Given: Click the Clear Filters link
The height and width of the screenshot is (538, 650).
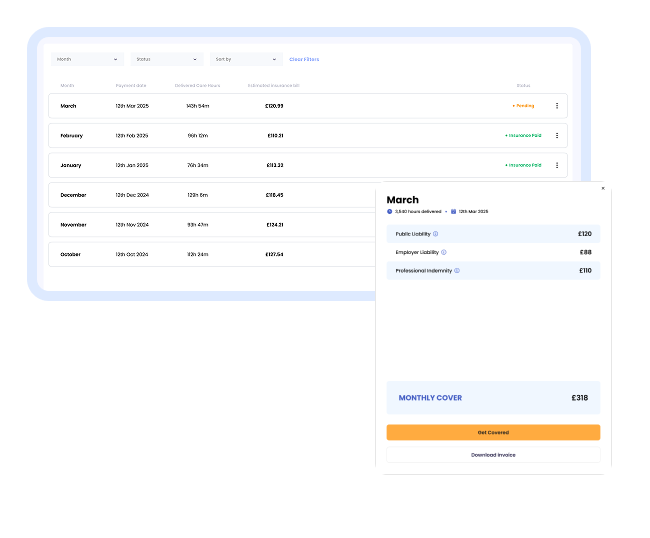Looking at the screenshot, I should click(x=304, y=60).
